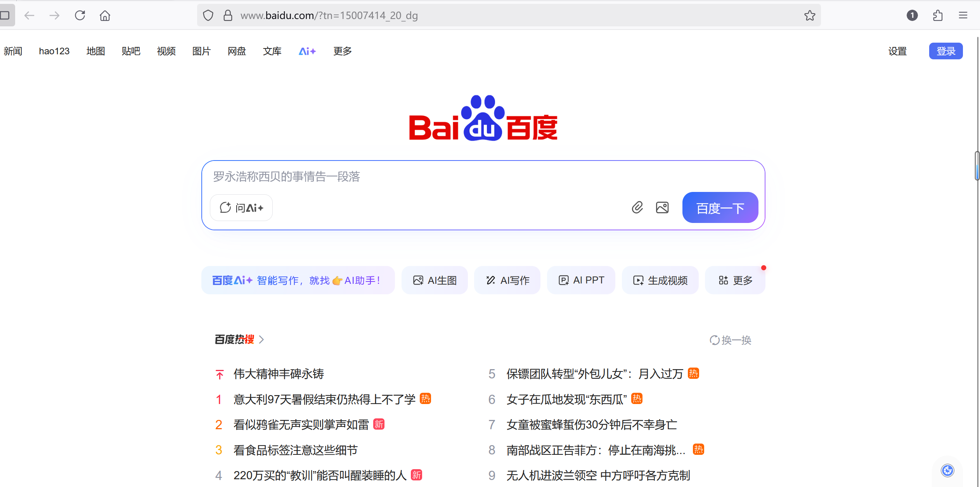Expand the 更多 AI tools button
Screen dimensions: 980x487
pos(735,280)
